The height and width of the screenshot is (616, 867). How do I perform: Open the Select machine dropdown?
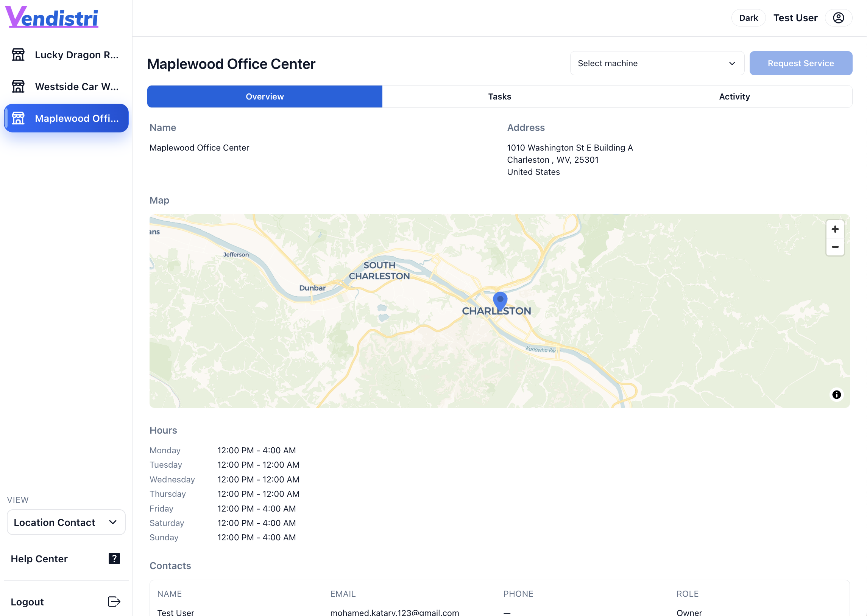pyautogui.click(x=656, y=63)
